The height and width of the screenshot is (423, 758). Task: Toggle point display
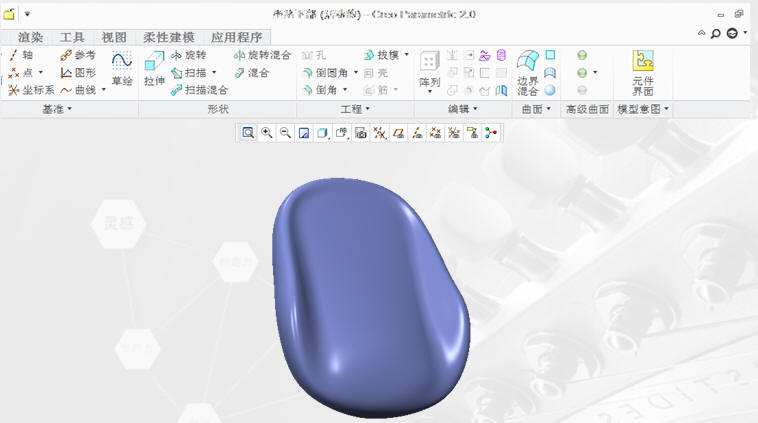(x=436, y=133)
